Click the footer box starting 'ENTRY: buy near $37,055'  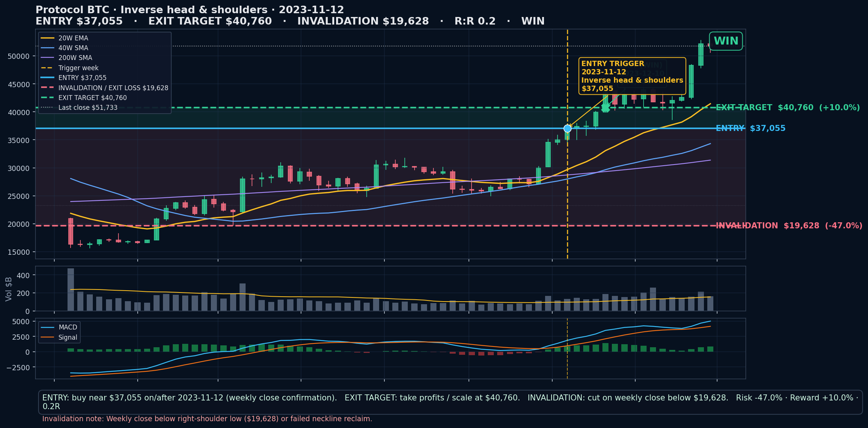click(x=450, y=402)
